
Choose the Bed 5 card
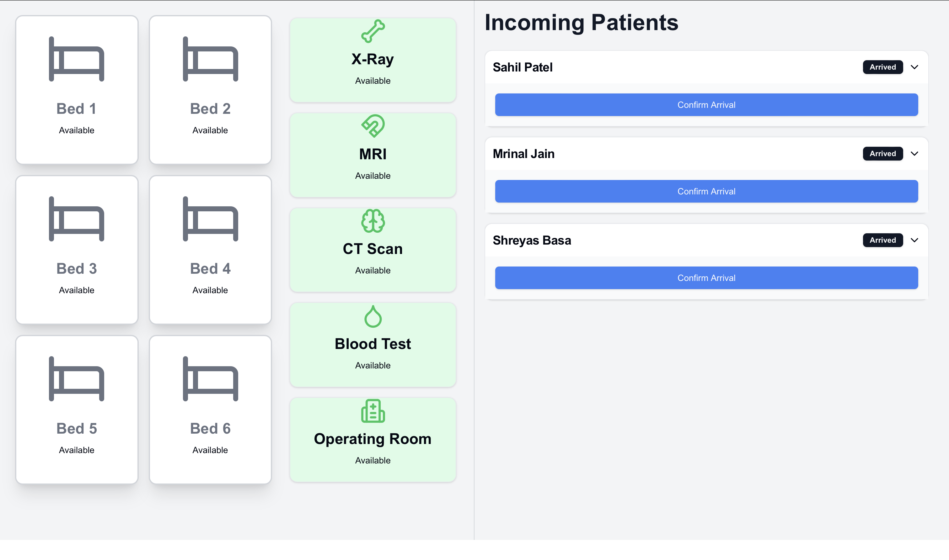77,410
